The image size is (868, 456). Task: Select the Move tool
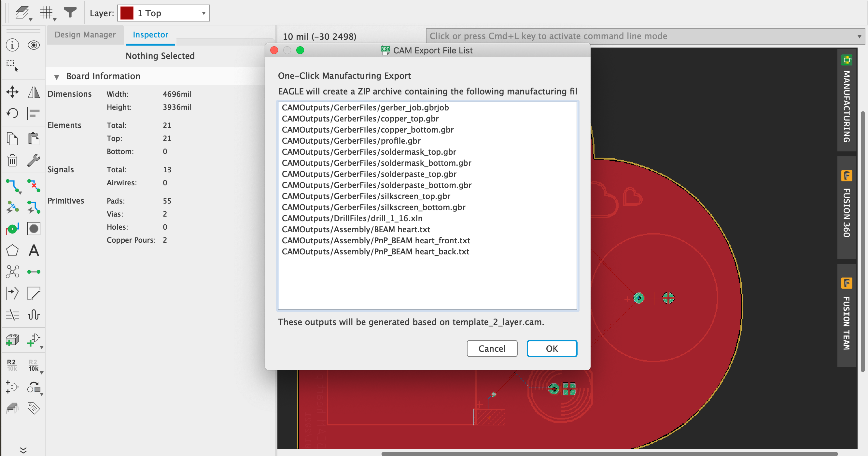point(12,92)
